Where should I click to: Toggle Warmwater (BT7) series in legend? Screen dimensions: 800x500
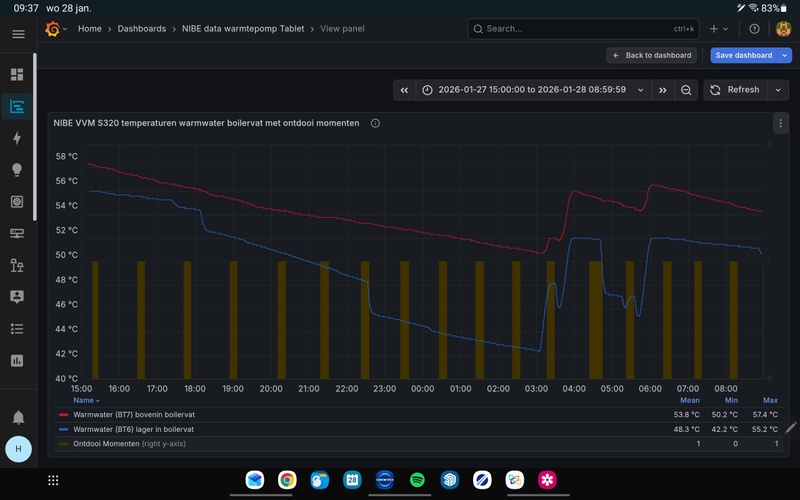pos(133,414)
